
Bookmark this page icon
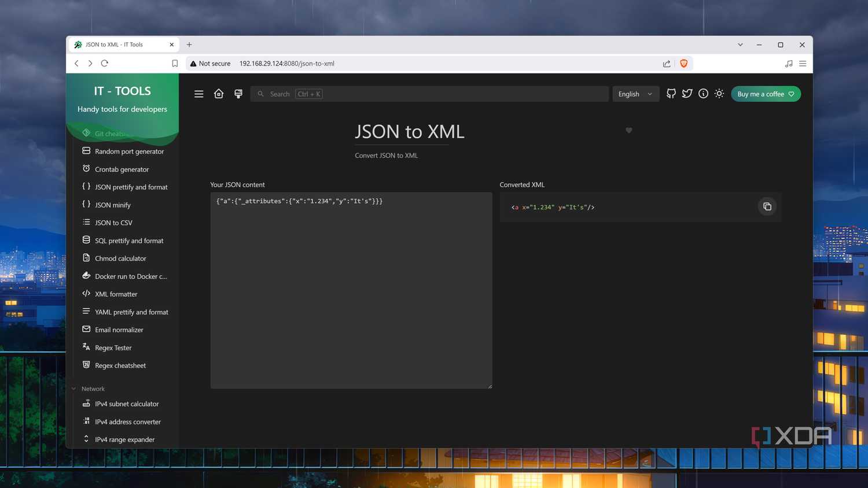175,64
